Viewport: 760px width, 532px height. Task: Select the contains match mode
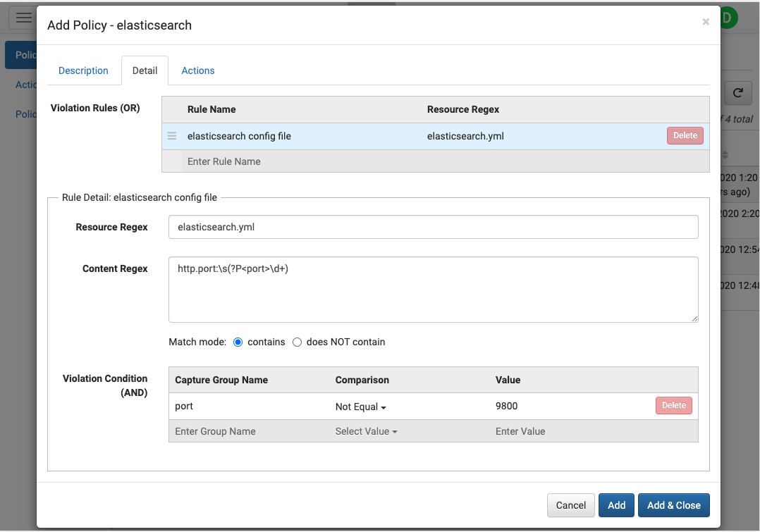(238, 342)
